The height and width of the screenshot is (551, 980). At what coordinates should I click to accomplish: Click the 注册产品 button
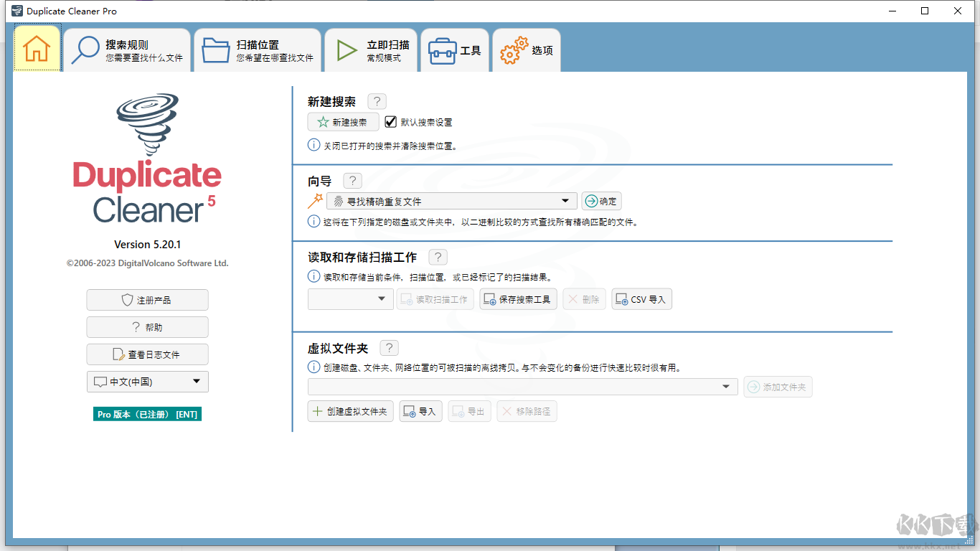[x=147, y=300]
